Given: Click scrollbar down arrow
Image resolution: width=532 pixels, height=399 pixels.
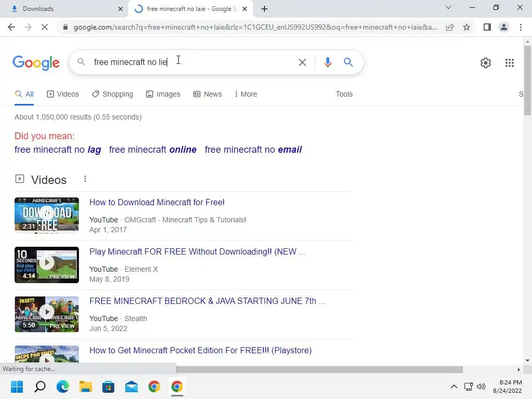Looking at the screenshot, I should click(527, 361).
